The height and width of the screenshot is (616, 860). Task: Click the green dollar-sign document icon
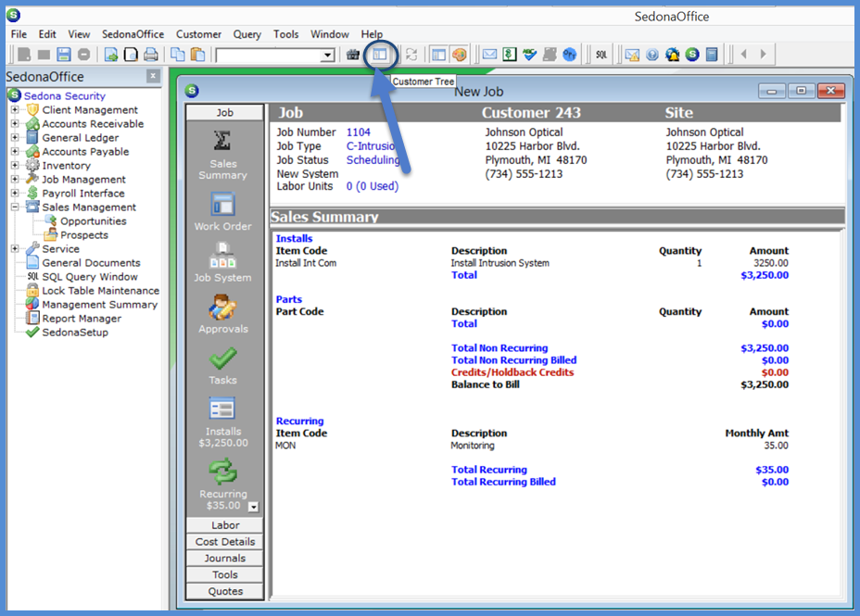[510, 55]
